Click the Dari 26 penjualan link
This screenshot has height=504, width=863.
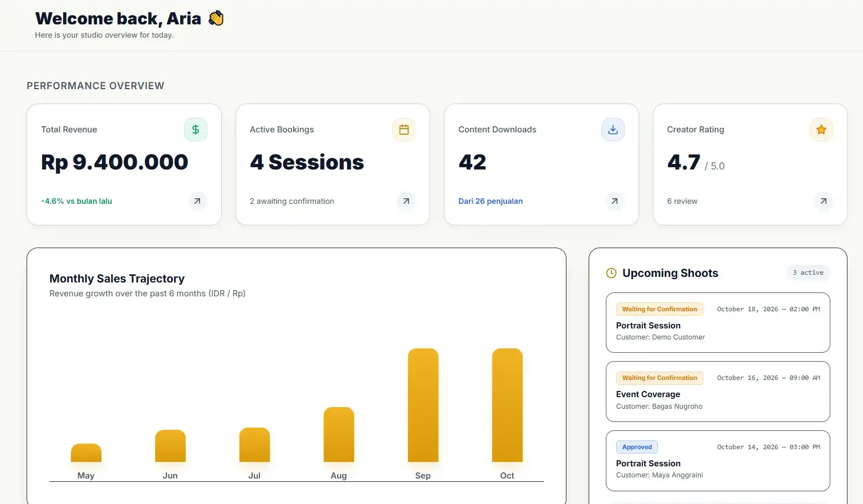click(x=491, y=201)
